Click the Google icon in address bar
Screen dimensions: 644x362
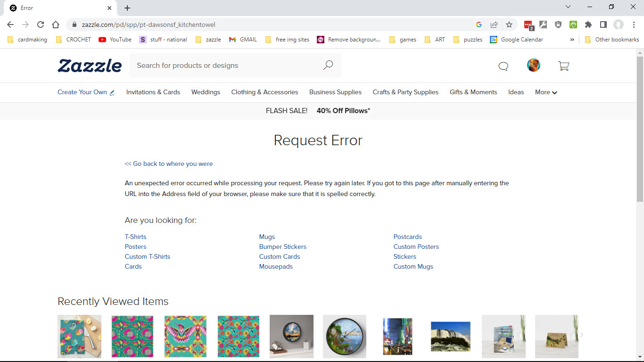click(479, 25)
